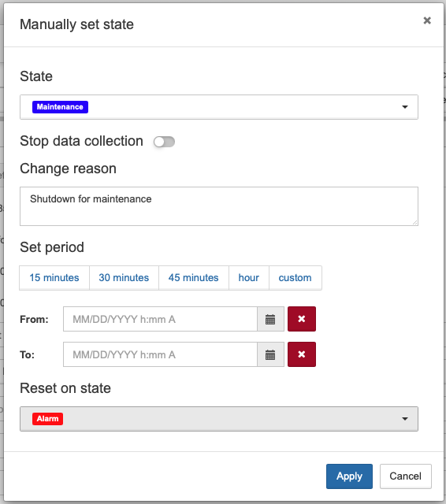
Task: Select the 45 minutes period
Action: tap(194, 278)
